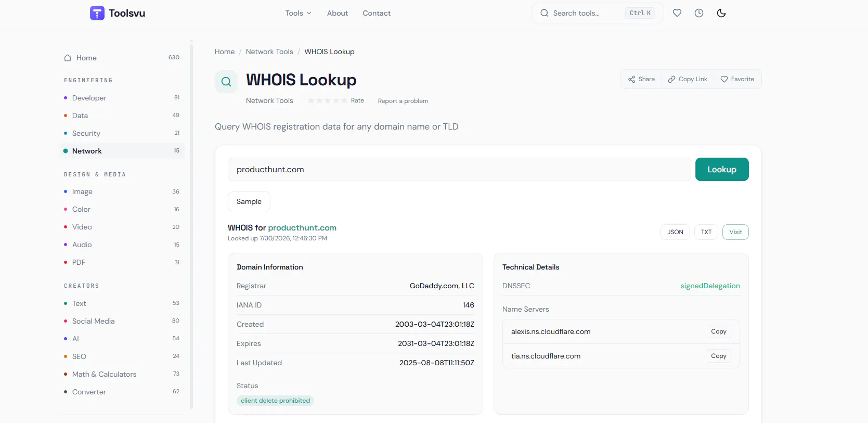Select the Network category
868x423 pixels.
tap(122, 151)
